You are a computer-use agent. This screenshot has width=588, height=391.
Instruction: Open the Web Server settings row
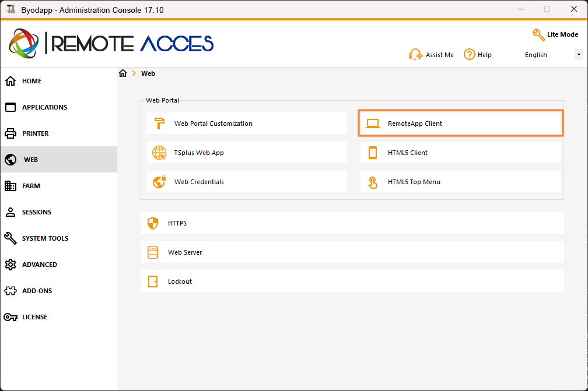pos(352,252)
